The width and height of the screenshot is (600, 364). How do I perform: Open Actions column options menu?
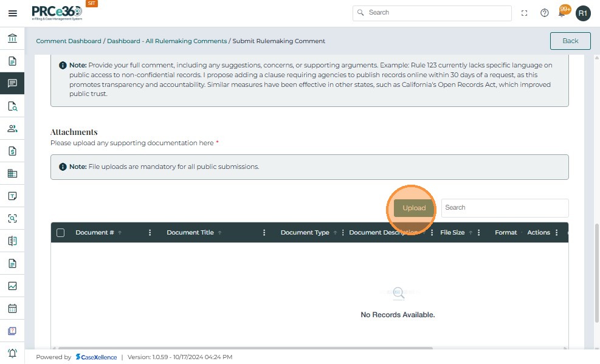coord(556,233)
